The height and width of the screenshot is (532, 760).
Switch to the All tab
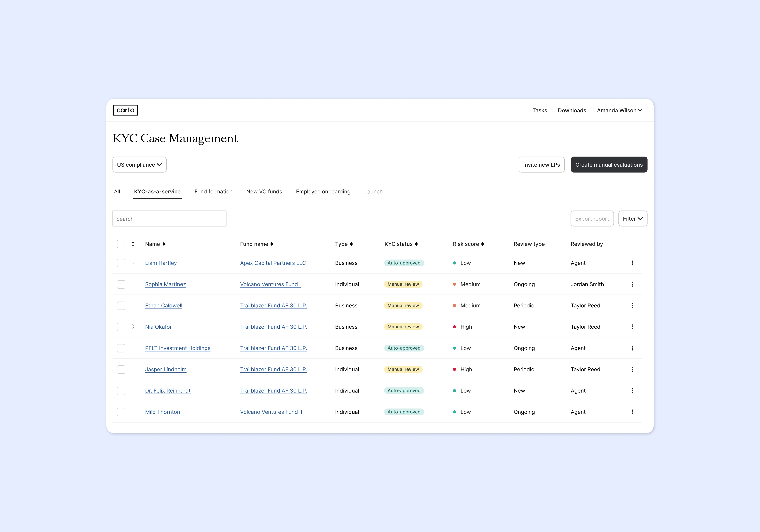click(117, 191)
